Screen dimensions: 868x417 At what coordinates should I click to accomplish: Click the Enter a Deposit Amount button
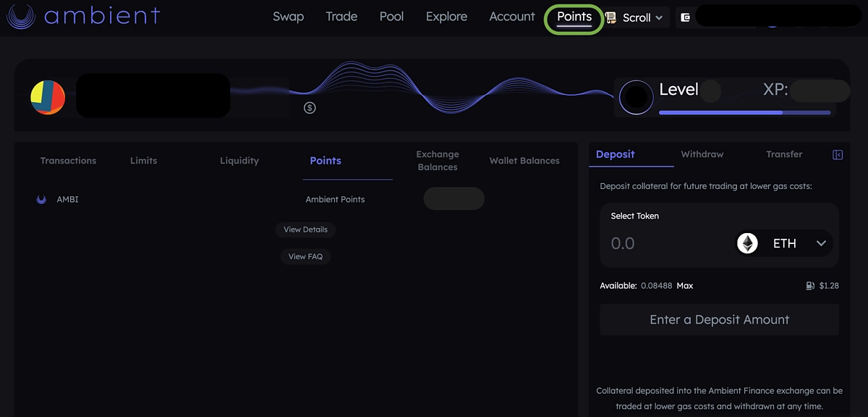719,319
